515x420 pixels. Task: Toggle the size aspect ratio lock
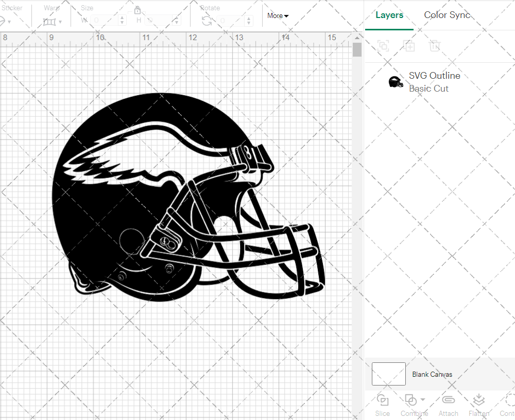pos(138,10)
